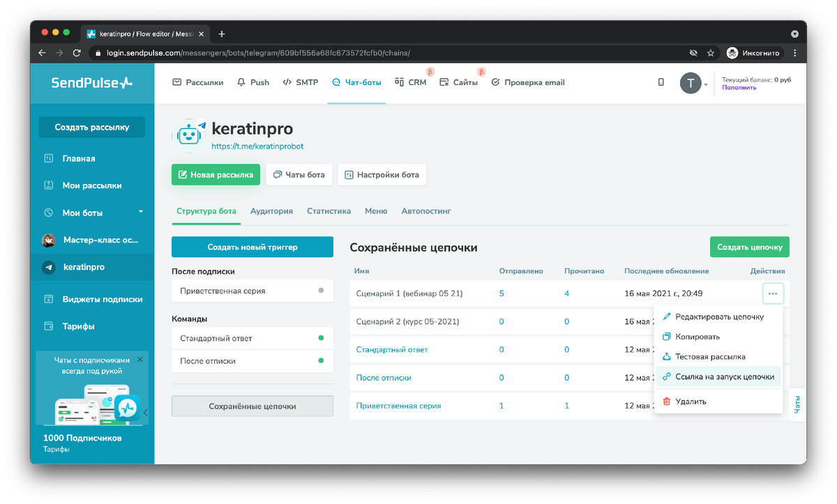Open Проверка email section
Screen dimensions: 837x504
(528, 82)
